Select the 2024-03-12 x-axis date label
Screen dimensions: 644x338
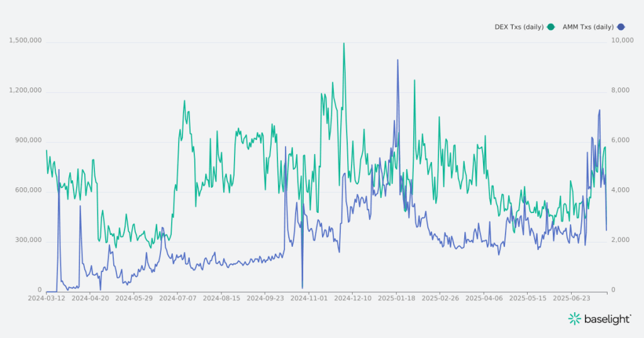point(47,299)
